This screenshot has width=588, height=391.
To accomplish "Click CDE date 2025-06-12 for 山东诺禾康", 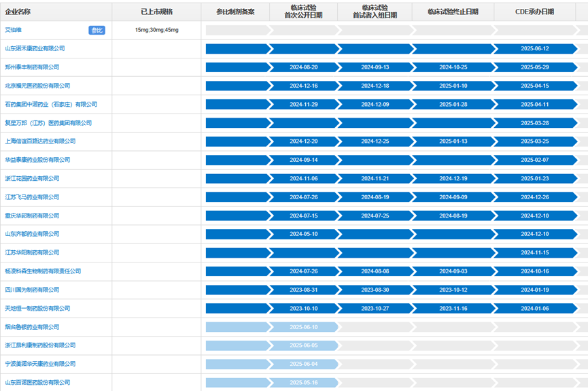I will (x=535, y=48).
